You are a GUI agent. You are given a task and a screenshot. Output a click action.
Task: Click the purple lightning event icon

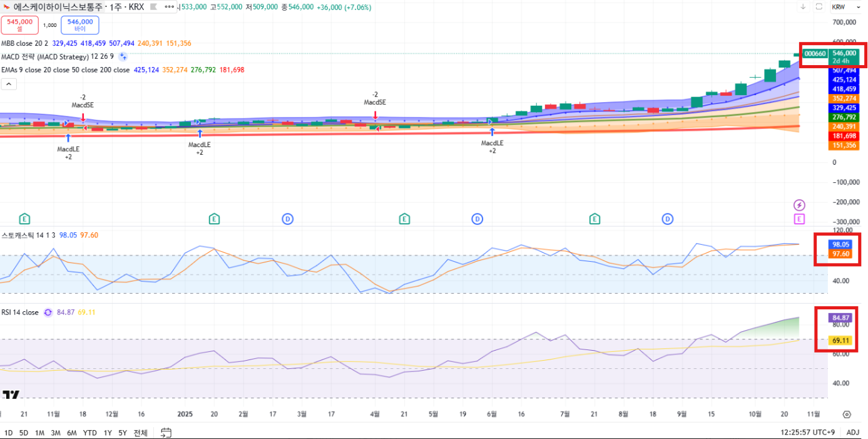(799, 205)
